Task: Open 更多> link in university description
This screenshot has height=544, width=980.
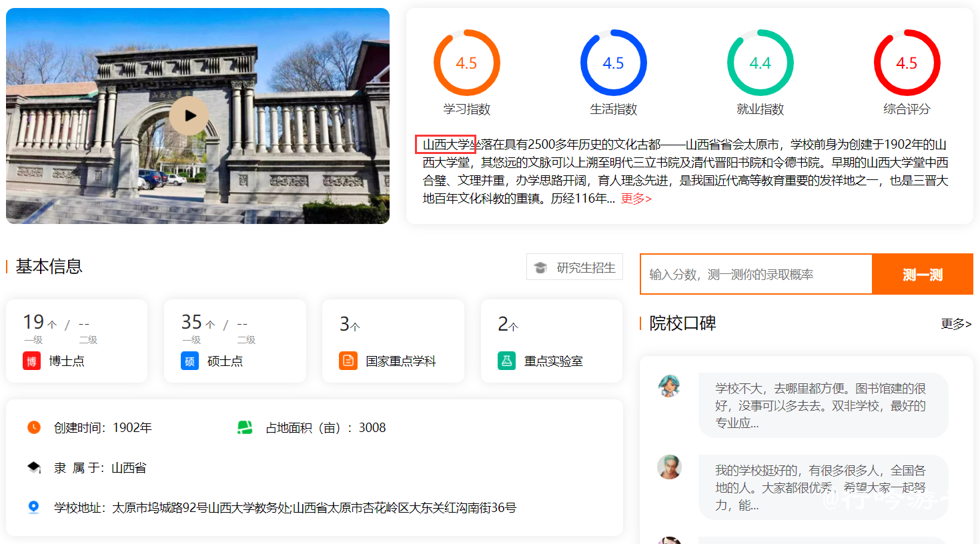Action: pyautogui.click(x=636, y=199)
